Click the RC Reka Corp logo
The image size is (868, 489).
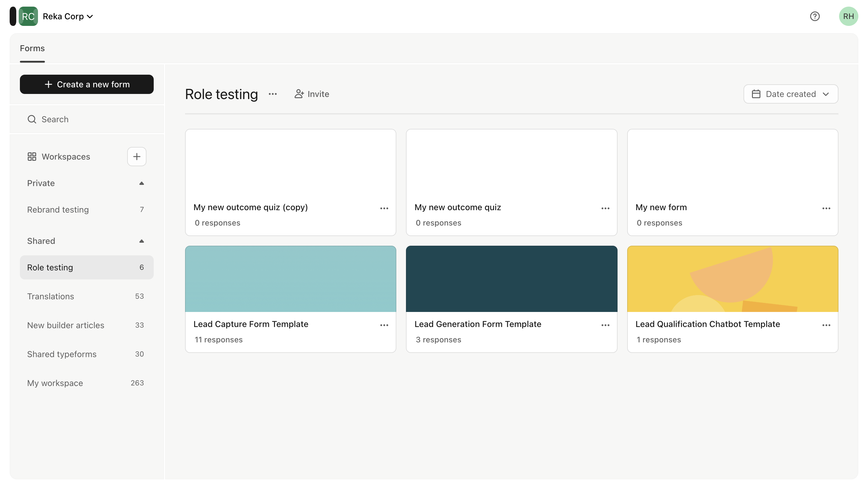[x=28, y=16]
